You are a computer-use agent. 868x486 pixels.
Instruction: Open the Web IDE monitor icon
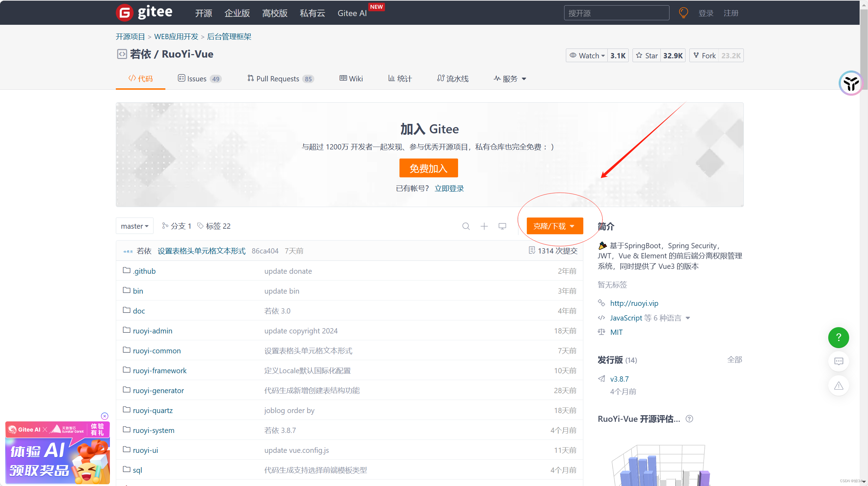[x=502, y=226]
